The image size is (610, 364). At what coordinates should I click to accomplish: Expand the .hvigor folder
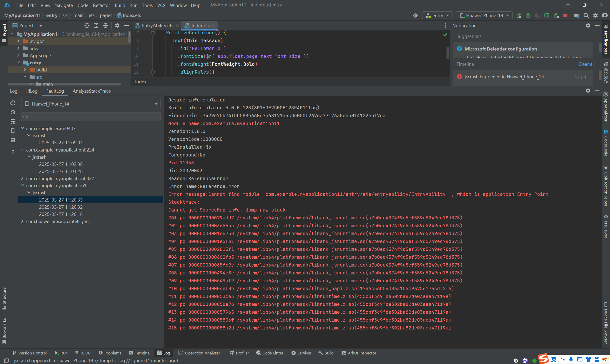pyautogui.click(x=18, y=41)
